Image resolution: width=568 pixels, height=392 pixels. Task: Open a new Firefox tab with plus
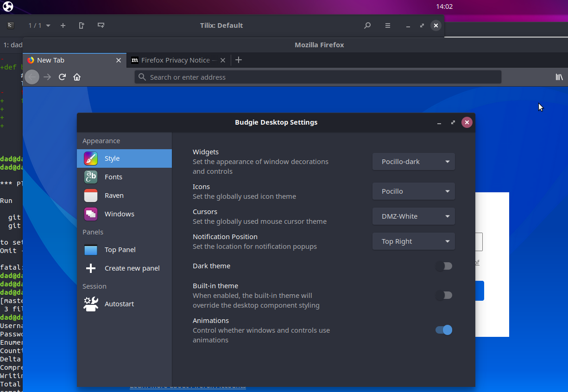pyautogui.click(x=239, y=60)
